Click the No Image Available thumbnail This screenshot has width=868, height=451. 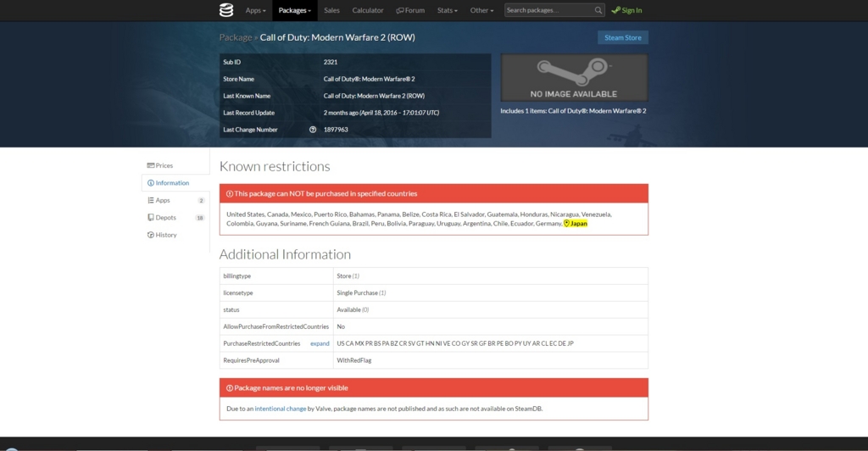[x=574, y=77]
